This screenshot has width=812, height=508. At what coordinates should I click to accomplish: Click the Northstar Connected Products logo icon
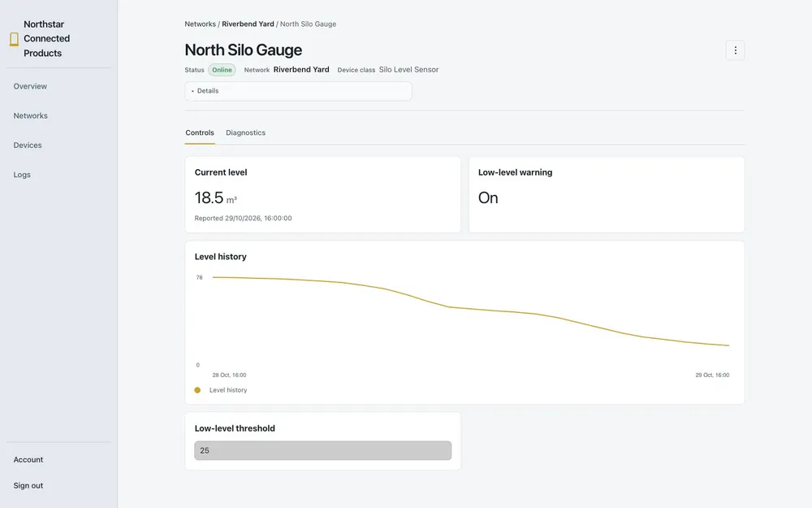(14, 39)
